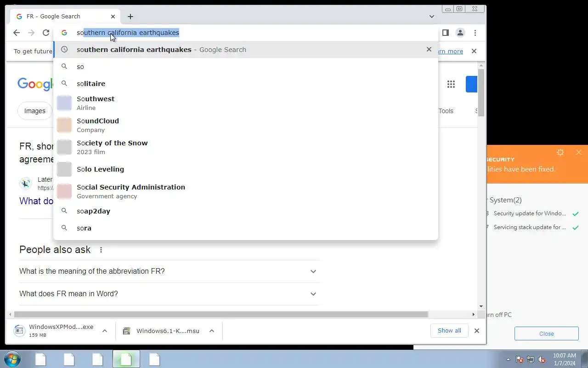Choose the soap2day suggestion
This screenshot has width=588, height=368.
[x=246, y=211]
